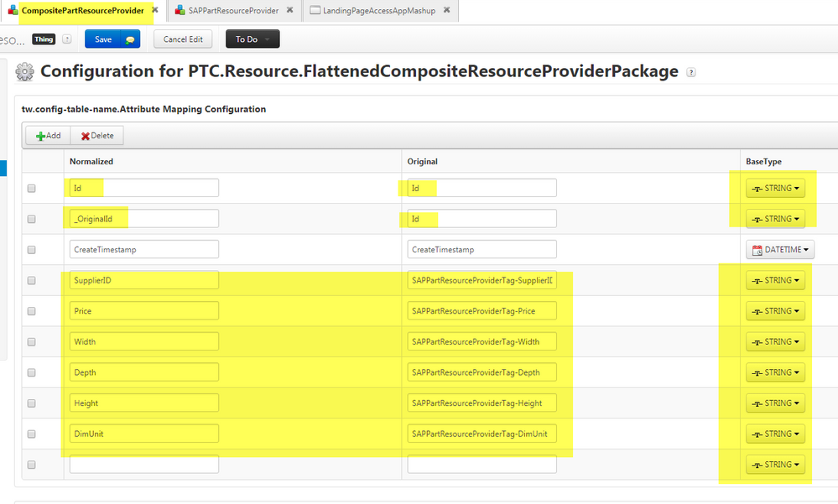Click the Normalized column header

(x=91, y=161)
